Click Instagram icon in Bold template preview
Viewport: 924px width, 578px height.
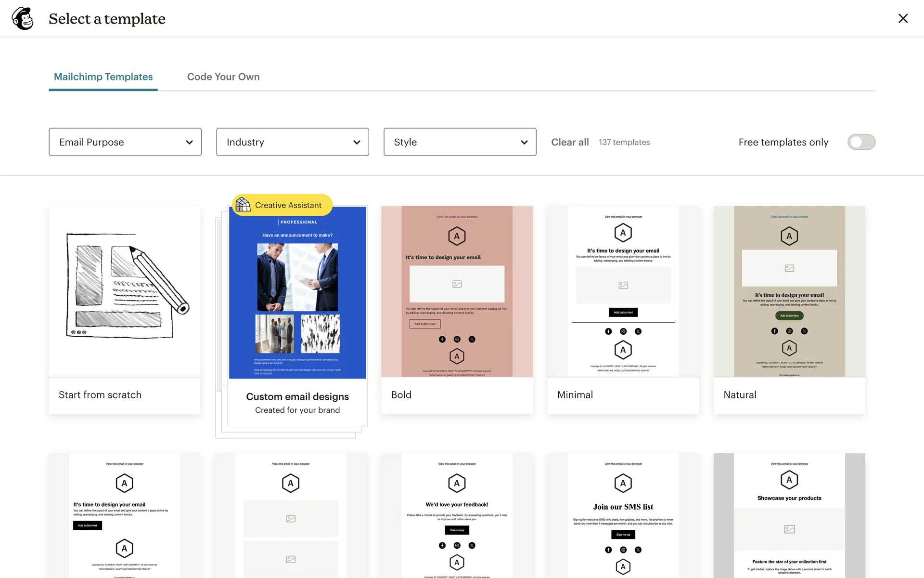(457, 340)
